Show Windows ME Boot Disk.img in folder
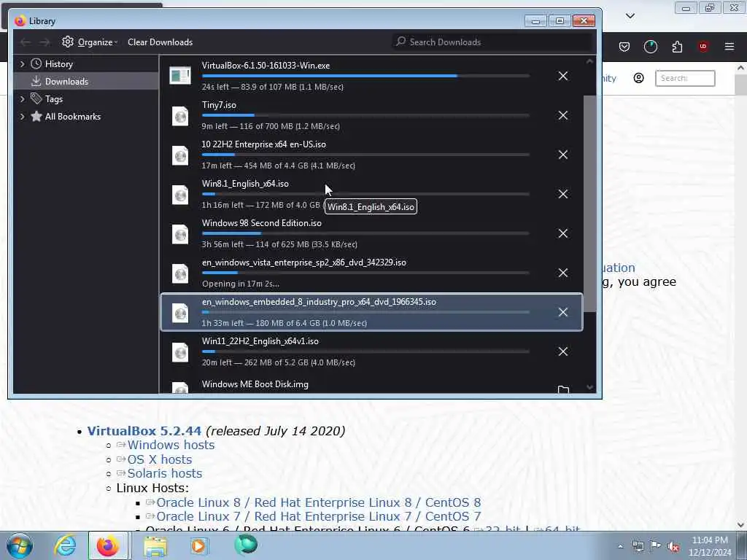This screenshot has width=747, height=560. pyautogui.click(x=563, y=389)
